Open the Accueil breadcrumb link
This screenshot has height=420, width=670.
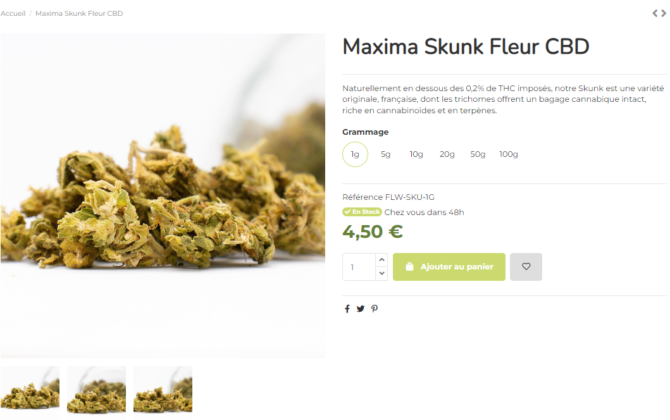coord(13,13)
